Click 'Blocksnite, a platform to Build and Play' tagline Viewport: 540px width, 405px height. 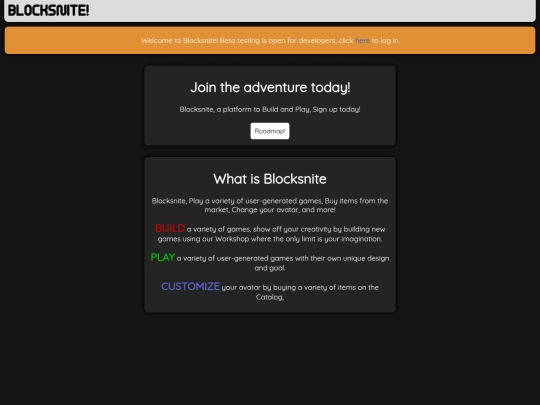pyautogui.click(x=270, y=110)
